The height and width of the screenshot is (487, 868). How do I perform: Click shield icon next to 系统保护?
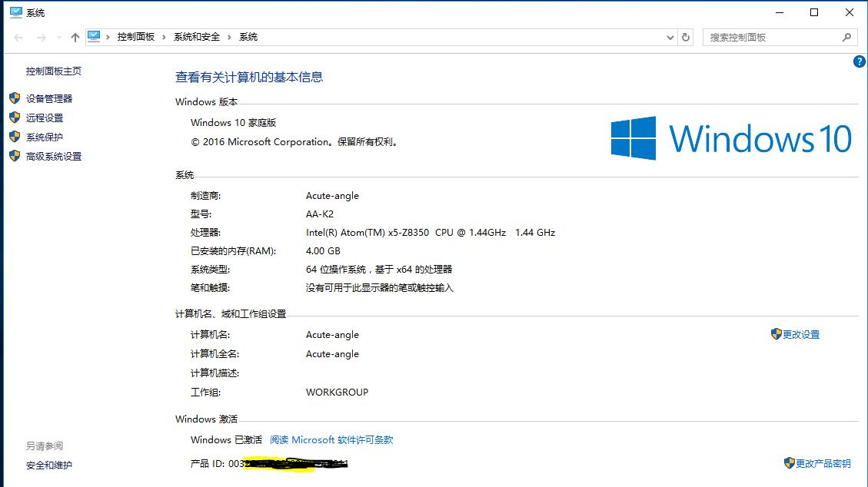(15, 137)
